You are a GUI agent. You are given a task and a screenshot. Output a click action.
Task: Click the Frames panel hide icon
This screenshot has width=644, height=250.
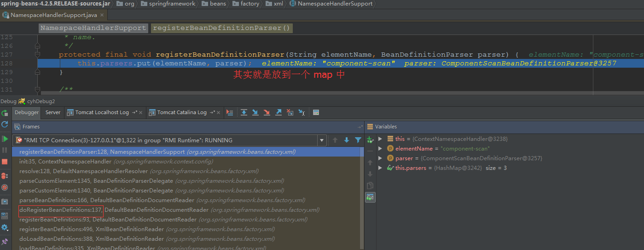[360, 127]
